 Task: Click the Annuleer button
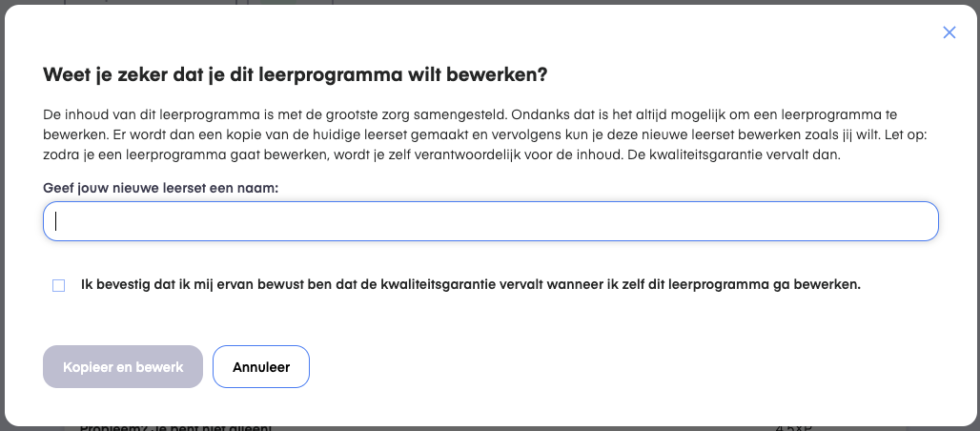[261, 366]
